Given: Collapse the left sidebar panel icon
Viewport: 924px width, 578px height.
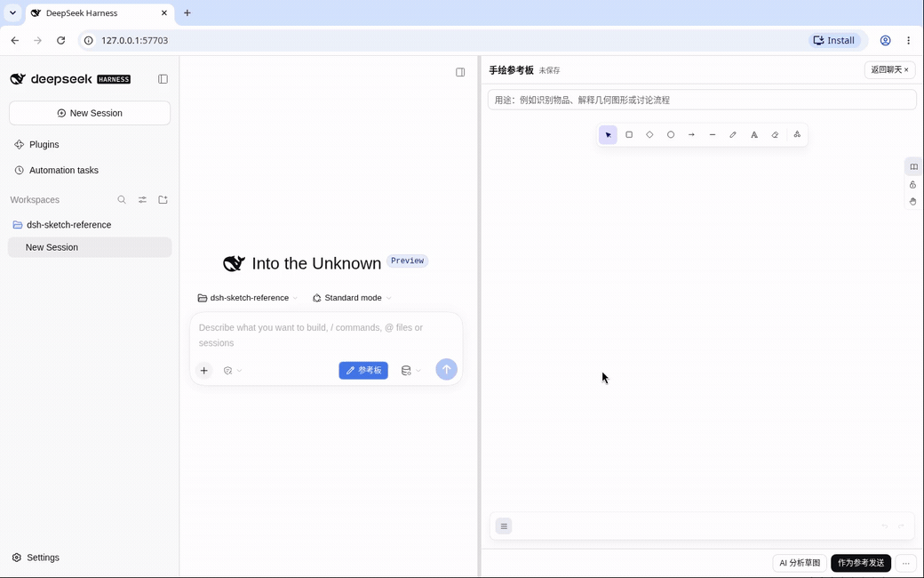Looking at the screenshot, I should pyautogui.click(x=163, y=79).
